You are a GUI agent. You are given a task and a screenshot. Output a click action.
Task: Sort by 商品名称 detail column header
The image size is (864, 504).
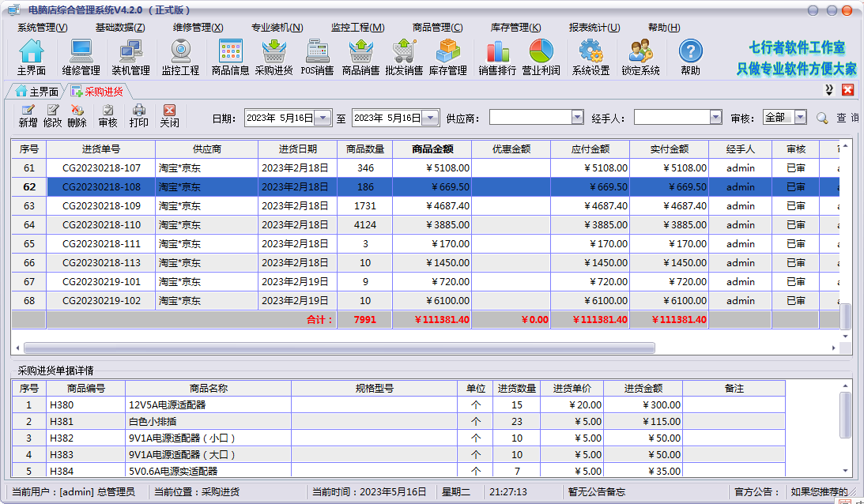[x=208, y=389]
